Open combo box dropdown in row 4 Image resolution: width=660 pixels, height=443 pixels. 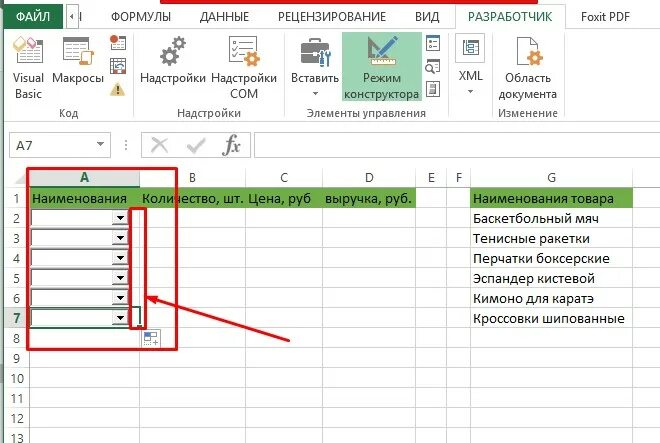(x=120, y=258)
